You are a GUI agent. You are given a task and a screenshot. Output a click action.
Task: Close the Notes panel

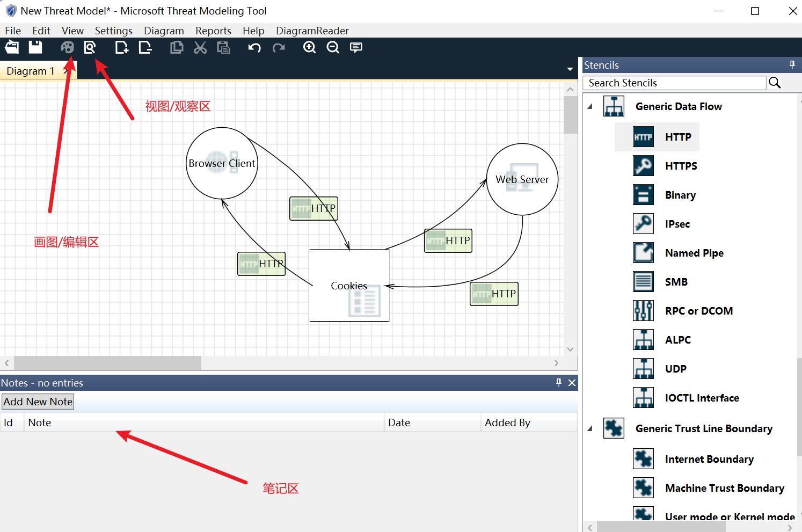point(572,383)
